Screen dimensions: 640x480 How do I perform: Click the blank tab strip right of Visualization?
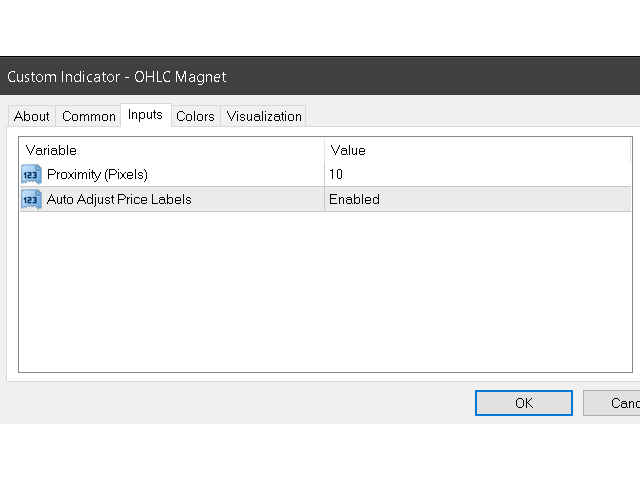(x=470, y=116)
